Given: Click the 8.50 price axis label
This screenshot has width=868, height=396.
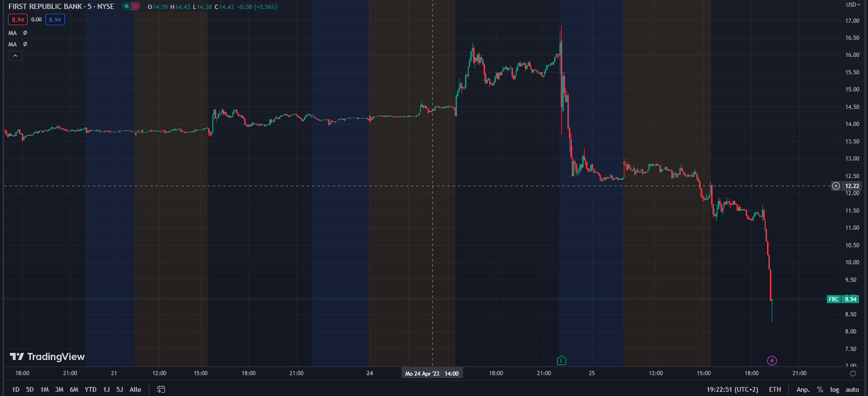Looking at the screenshot, I should [x=850, y=315].
